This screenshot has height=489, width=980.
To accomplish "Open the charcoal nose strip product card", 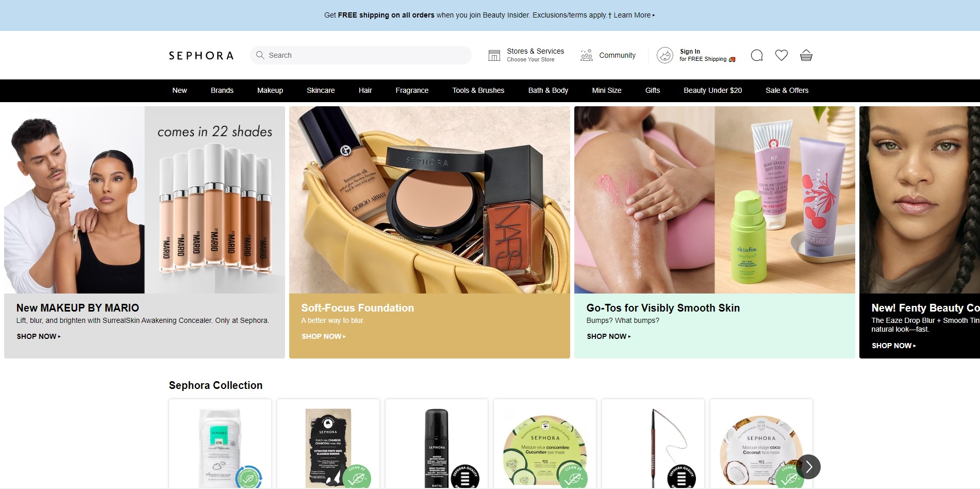I will [x=328, y=444].
